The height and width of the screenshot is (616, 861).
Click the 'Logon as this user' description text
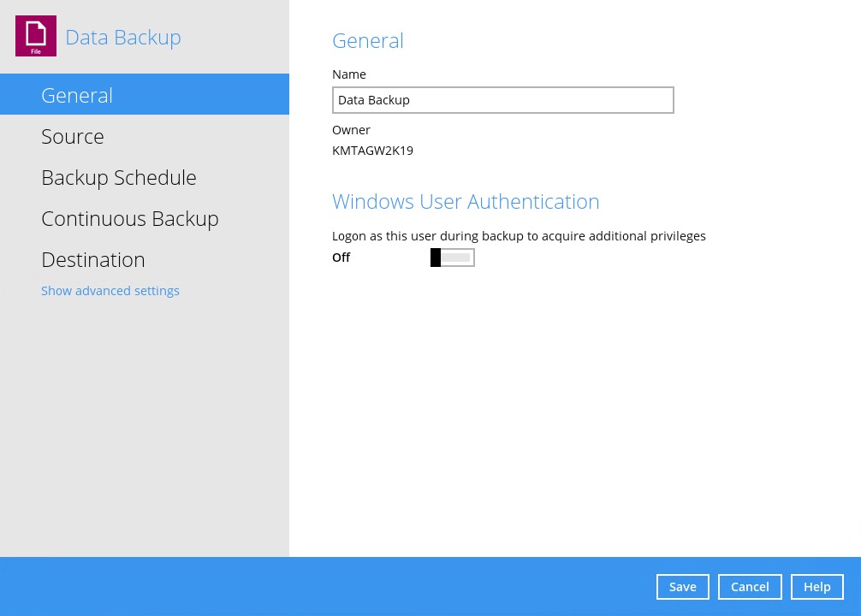[x=519, y=236]
